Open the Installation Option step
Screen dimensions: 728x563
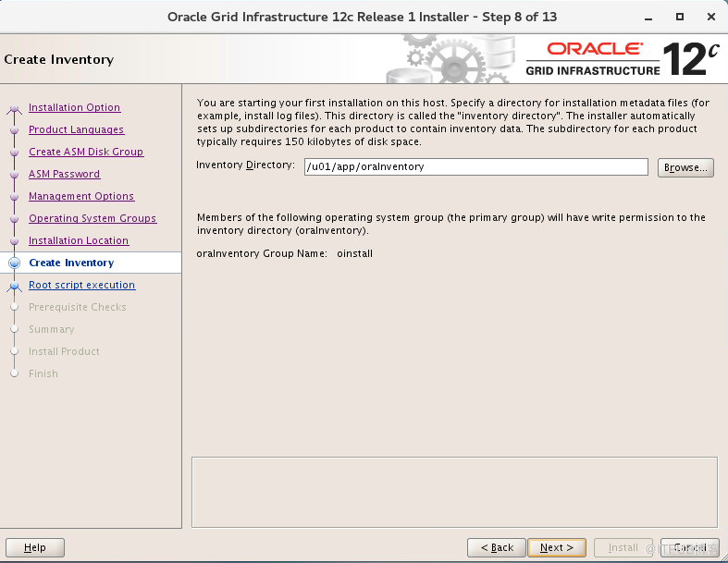[74, 107]
